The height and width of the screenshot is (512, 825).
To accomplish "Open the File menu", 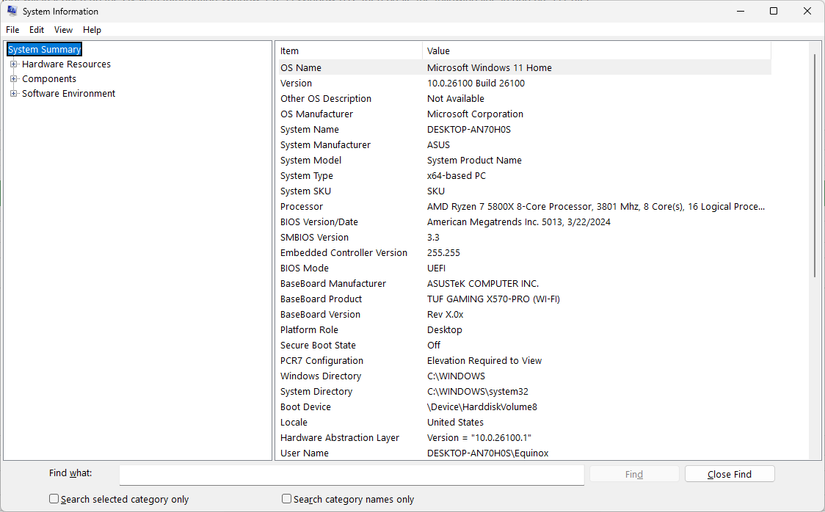I will [x=12, y=30].
